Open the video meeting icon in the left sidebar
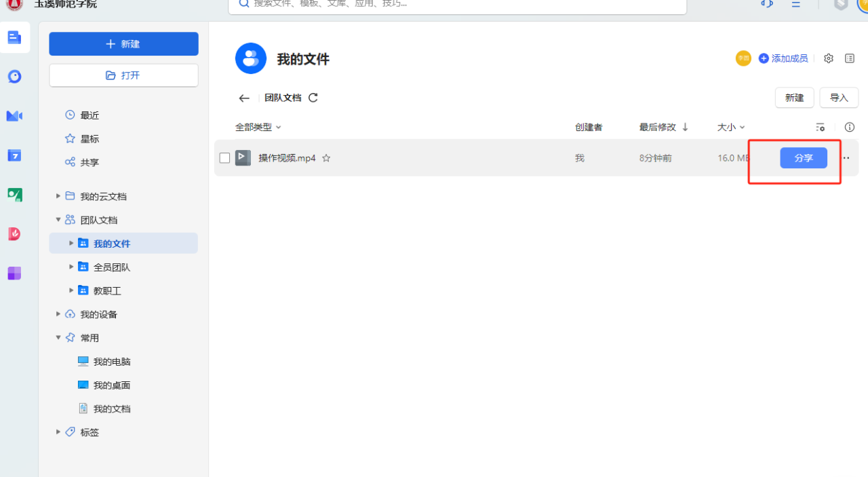 coord(14,116)
